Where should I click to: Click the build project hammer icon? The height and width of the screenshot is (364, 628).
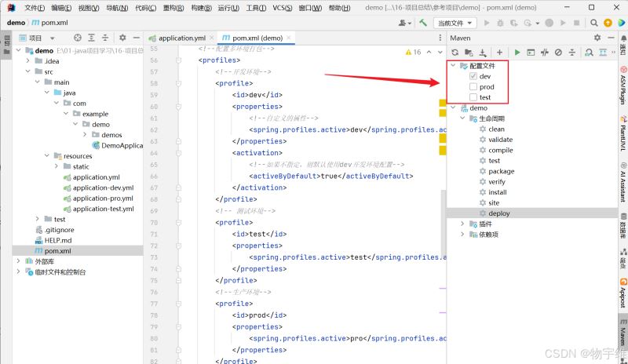coord(423,23)
